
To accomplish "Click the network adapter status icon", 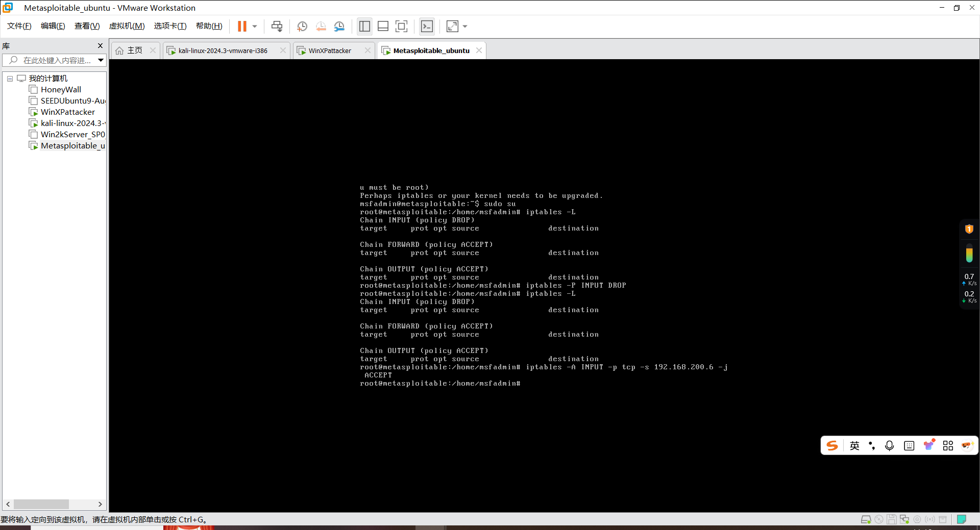I will click(x=904, y=519).
